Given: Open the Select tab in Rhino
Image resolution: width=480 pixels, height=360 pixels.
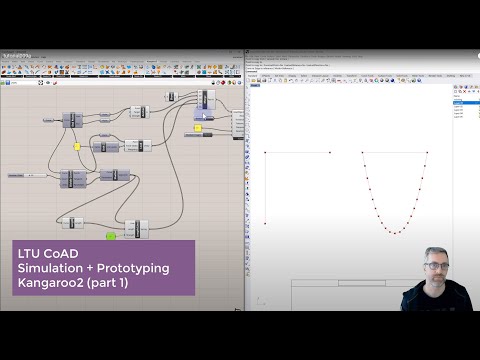Looking at the screenshot, I should tap(304, 76).
